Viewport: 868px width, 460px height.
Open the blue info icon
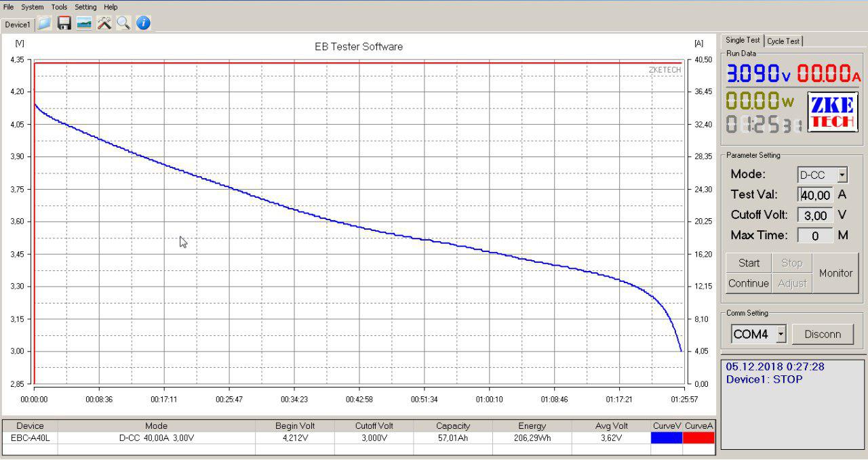tap(143, 23)
